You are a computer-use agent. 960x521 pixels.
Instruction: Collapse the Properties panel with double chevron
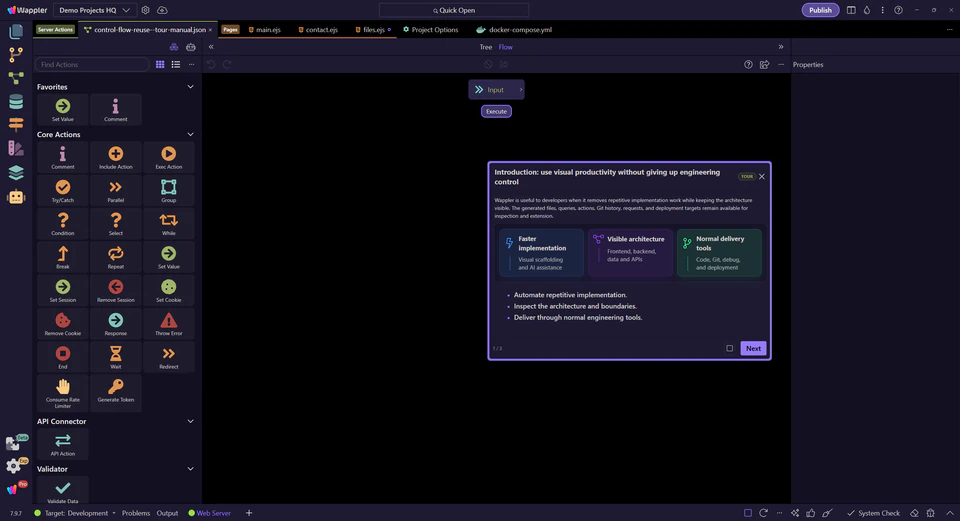(781, 47)
